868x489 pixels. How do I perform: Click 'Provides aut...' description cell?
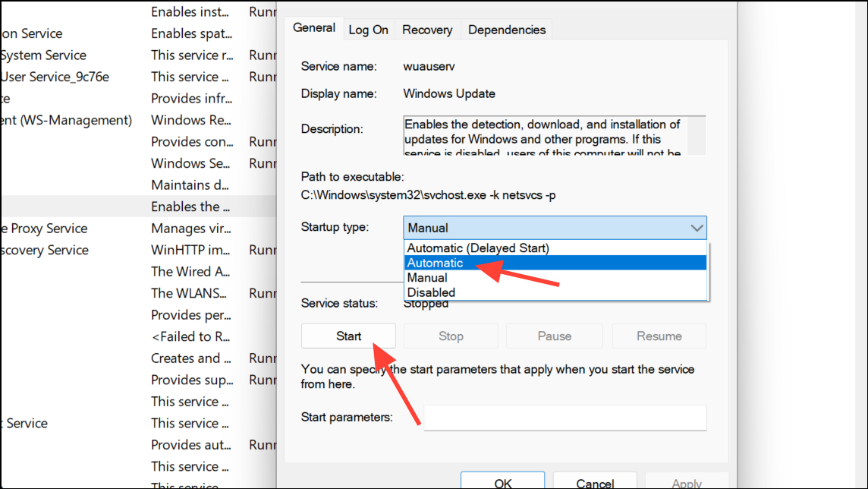[191, 445]
